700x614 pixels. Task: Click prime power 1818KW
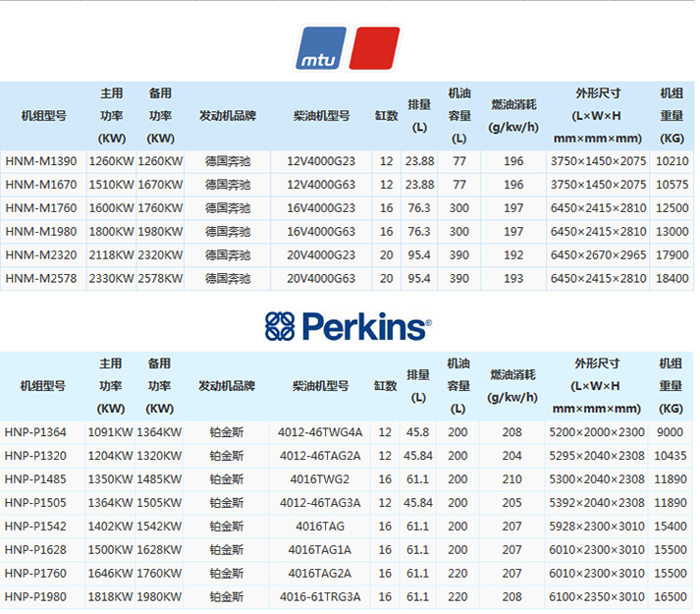[x=110, y=596]
